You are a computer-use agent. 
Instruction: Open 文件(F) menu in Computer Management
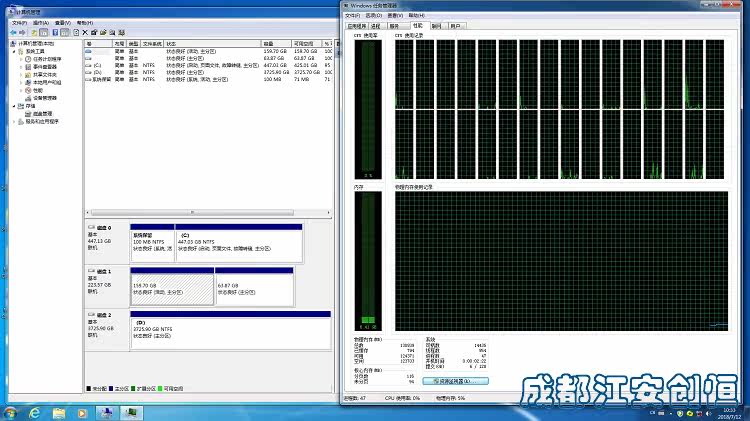point(19,22)
